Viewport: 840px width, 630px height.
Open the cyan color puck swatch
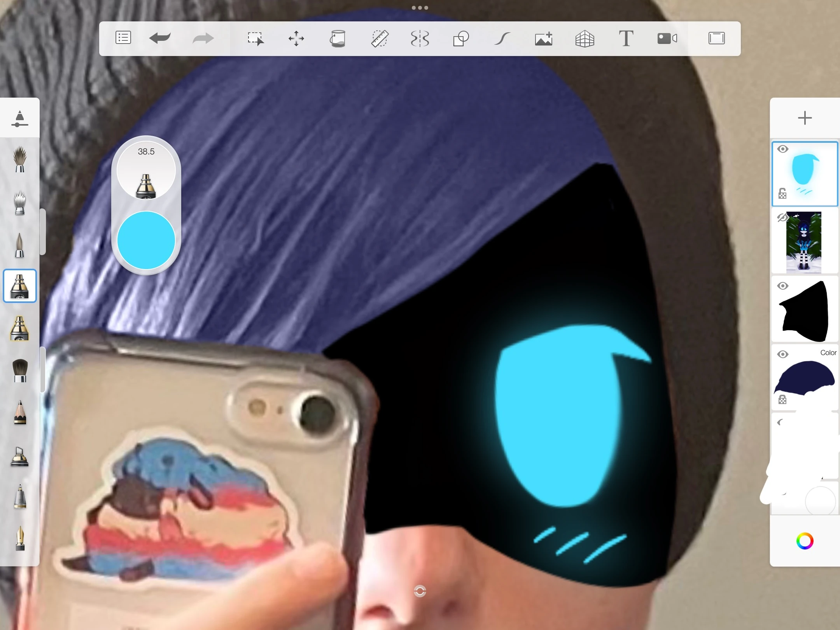pyautogui.click(x=146, y=240)
